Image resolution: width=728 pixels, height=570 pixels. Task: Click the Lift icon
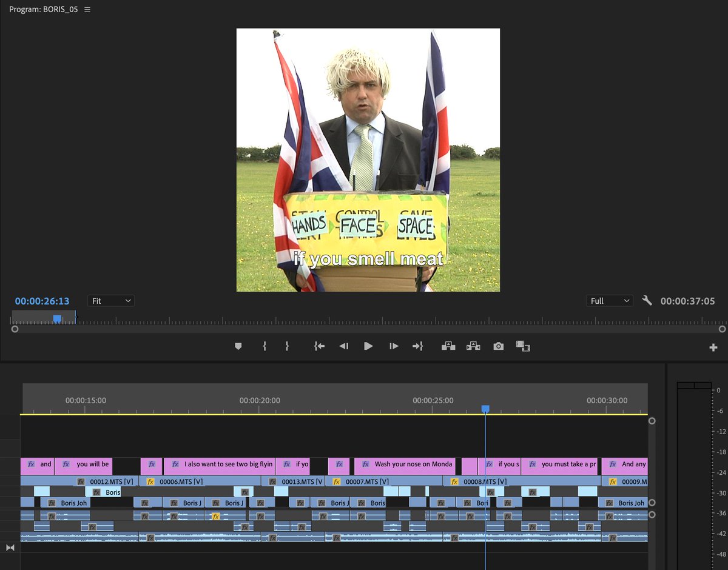[x=448, y=346]
